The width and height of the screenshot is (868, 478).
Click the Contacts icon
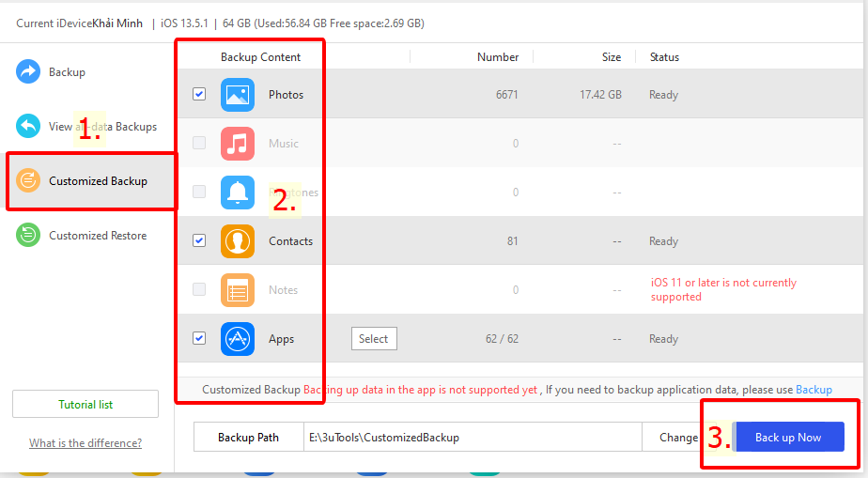coord(238,241)
